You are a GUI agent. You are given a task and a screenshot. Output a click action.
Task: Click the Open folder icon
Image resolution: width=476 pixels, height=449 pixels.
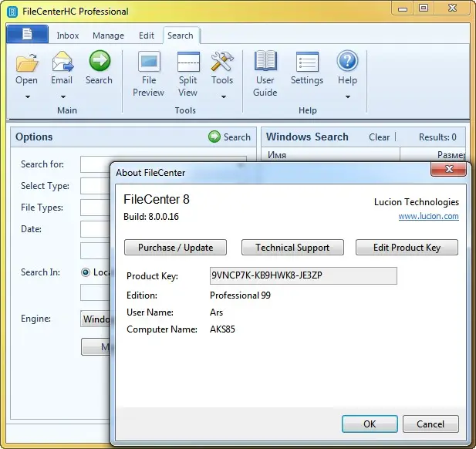(x=27, y=62)
